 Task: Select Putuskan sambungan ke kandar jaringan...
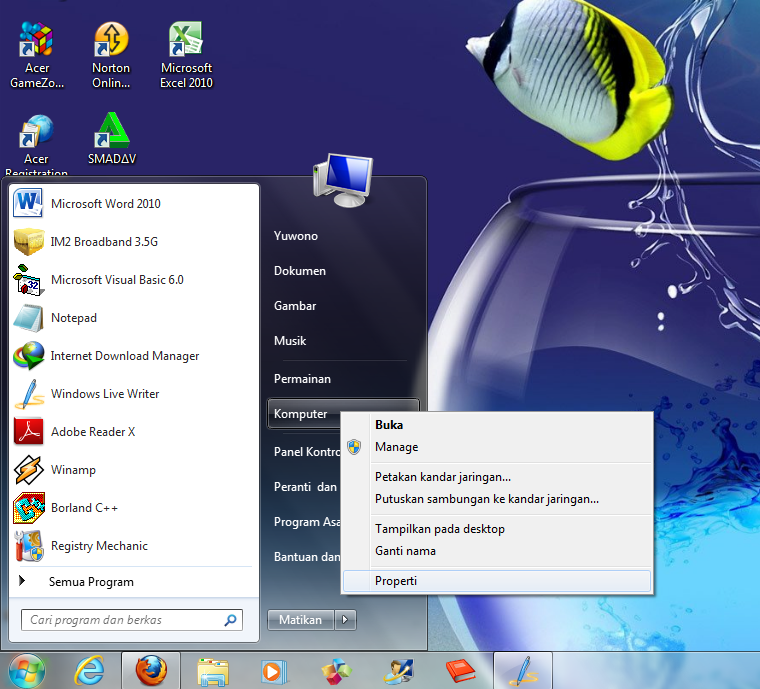[497, 499]
